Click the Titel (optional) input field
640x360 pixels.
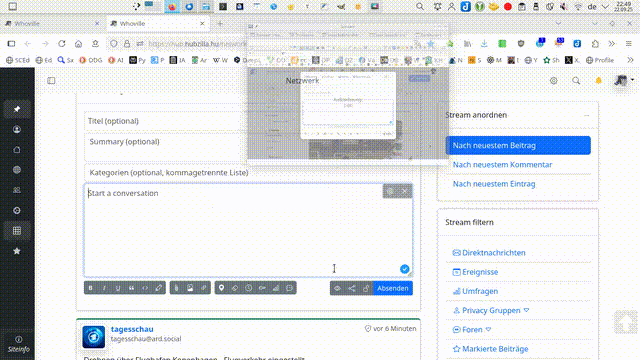(x=164, y=121)
